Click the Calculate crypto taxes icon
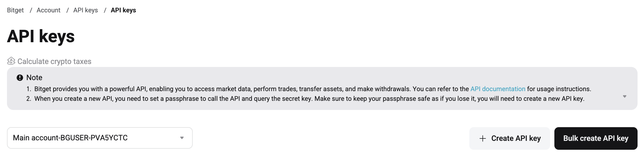 [11, 61]
